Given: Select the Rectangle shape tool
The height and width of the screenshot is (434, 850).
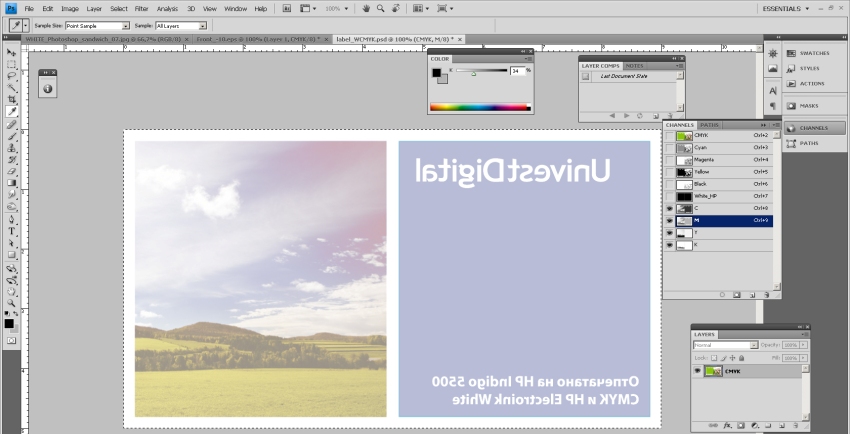Looking at the screenshot, I should [11, 255].
